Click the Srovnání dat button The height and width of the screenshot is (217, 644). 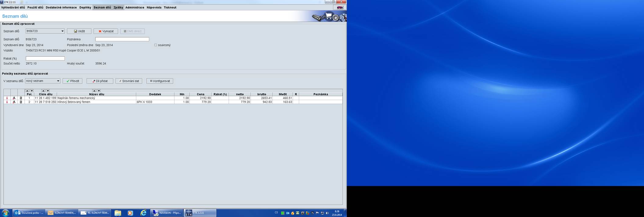coord(129,81)
